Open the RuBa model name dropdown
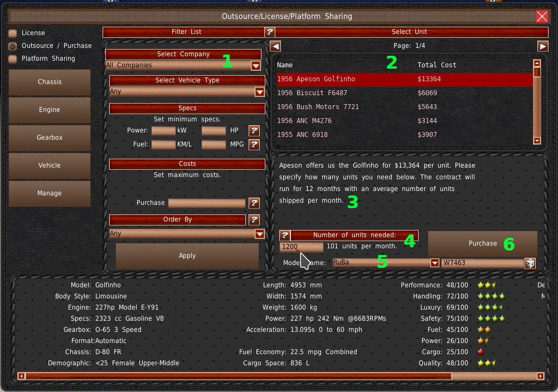Screen dimensions: 558x392 [x=435, y=263]
